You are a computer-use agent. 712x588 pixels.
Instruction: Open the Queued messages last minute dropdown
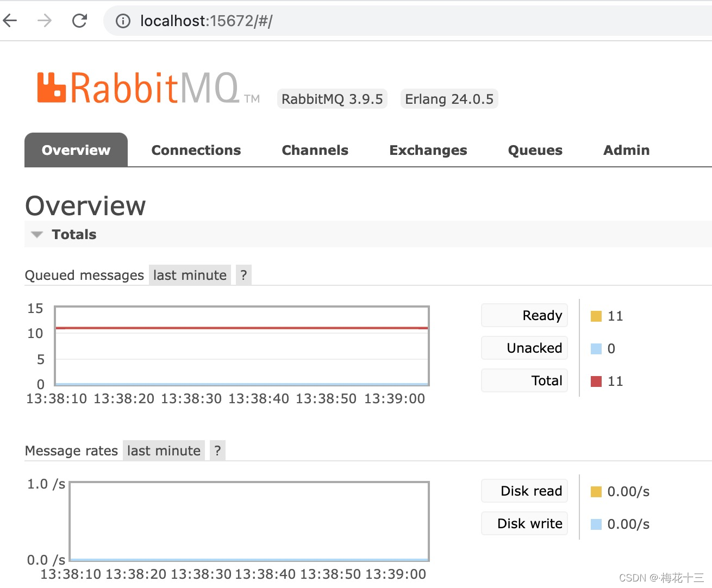tap(190, 275)
